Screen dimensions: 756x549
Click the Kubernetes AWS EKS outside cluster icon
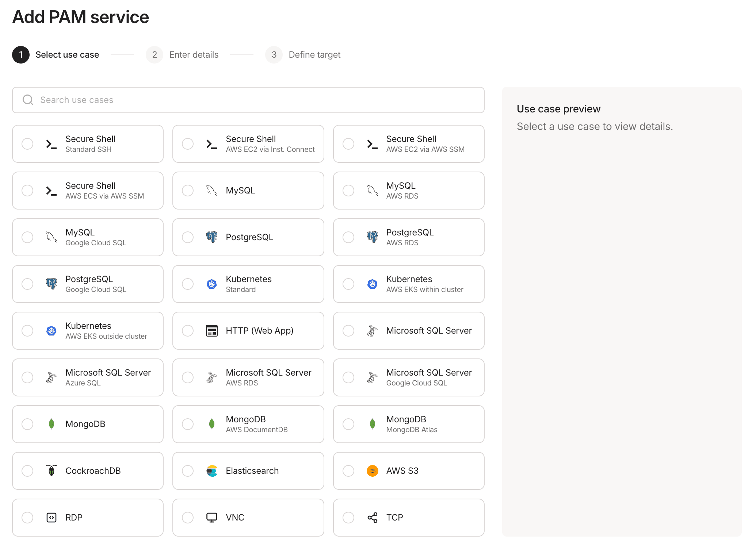[x=51, y=331]
